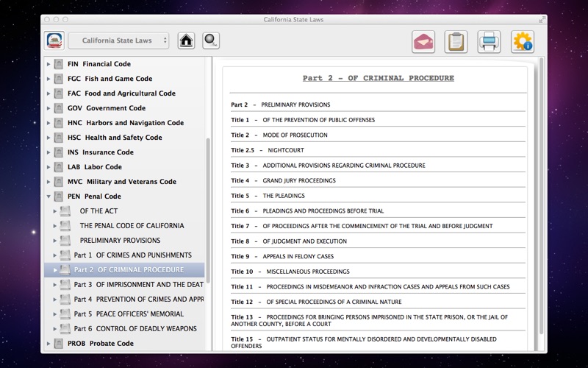This screenshot has height=368, width=588.
Task: Open Title 4 Grand Jury Proceedings
Action: click(x=298, y=180)
